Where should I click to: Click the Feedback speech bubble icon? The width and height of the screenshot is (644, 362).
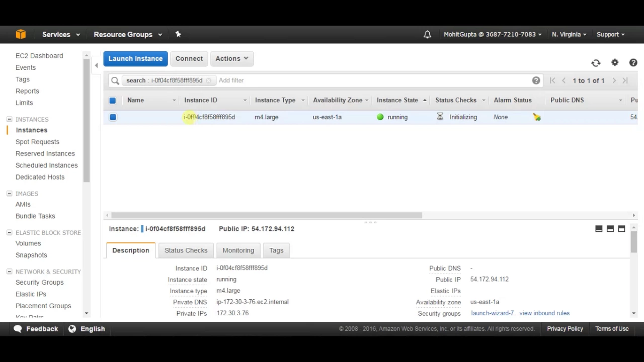(18, 329)
